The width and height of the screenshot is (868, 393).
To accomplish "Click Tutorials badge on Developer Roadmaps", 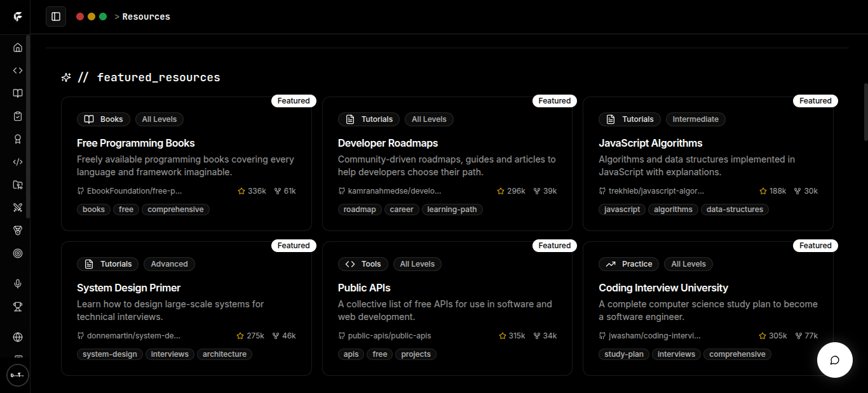I will [369, 119].
